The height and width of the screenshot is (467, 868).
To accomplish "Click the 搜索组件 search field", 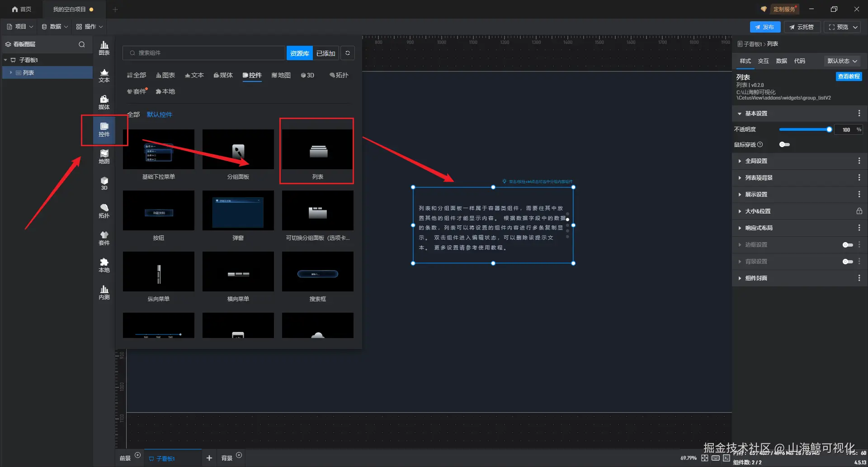I will pos(203,53).
